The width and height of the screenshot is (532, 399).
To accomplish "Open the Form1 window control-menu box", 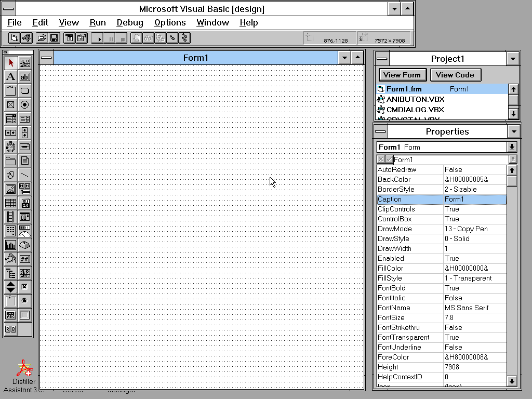I will [46, 58].
